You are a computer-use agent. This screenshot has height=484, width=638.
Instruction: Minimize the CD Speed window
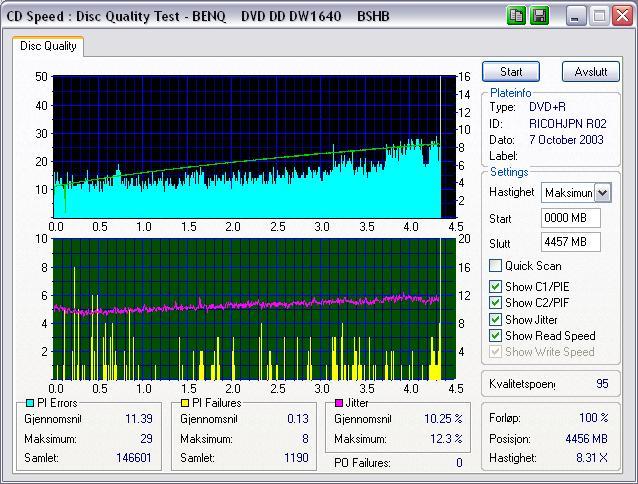click(x=577, y=16)
